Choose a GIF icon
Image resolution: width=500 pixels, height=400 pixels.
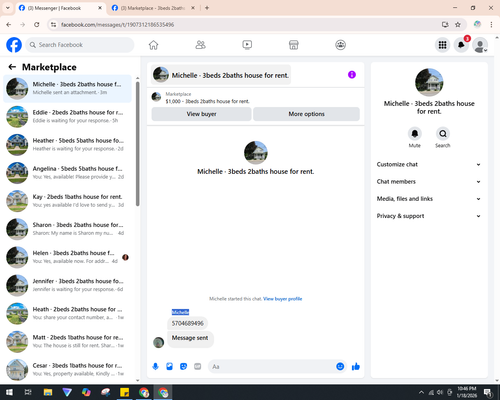point(198,367)
